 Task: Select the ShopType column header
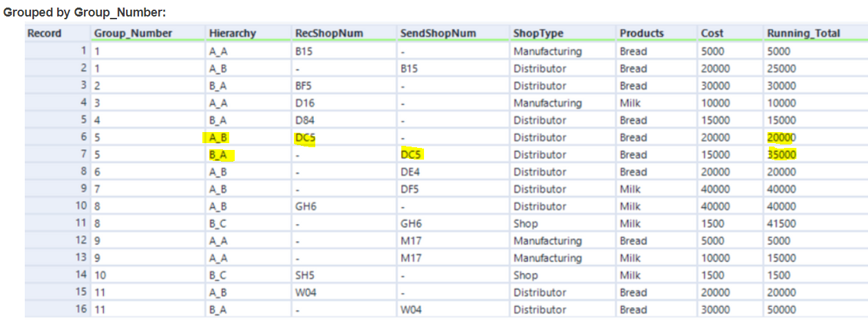tap(538, 33)
